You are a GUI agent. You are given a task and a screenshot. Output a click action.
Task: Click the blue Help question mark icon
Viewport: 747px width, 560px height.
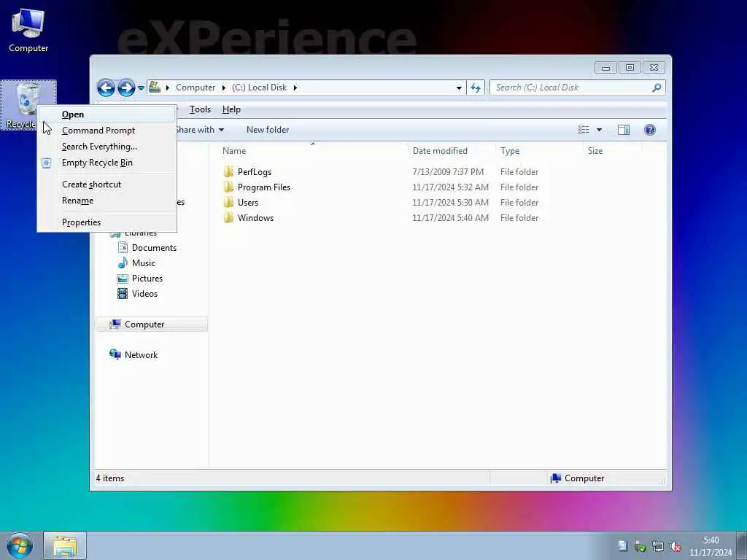(x=650, y=130)
